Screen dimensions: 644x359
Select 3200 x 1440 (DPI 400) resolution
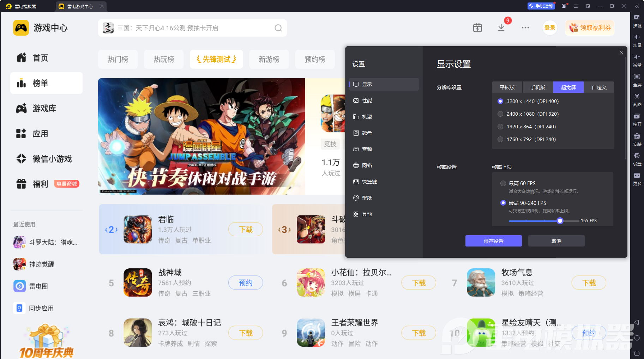500,101
